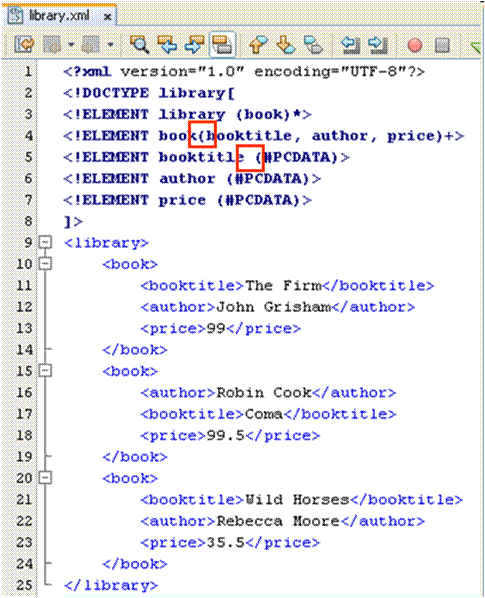
Task: Stop macro recording with gray square button
Action: 442,45
